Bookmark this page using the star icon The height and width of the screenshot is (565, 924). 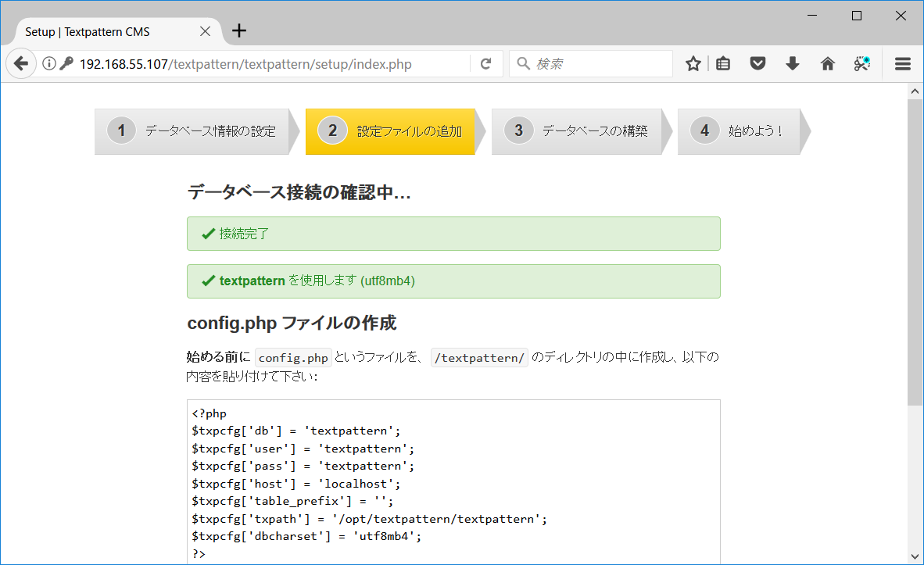(693, 63)
